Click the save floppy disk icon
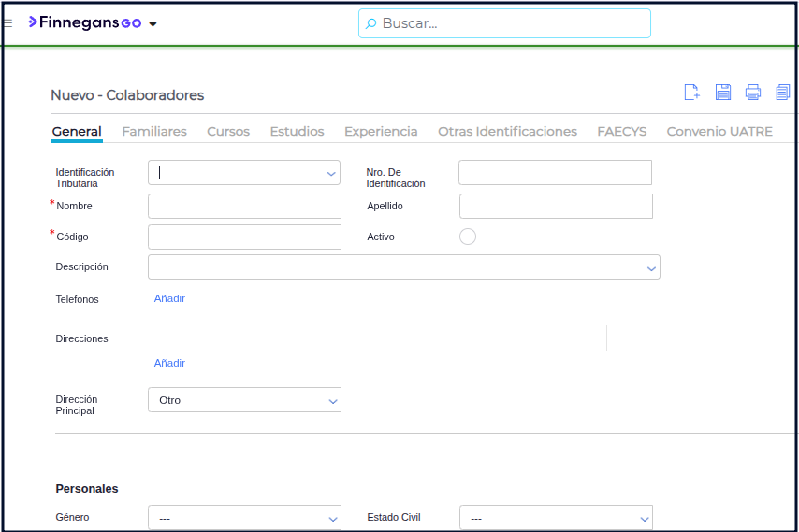 click(x=722, y=92)
